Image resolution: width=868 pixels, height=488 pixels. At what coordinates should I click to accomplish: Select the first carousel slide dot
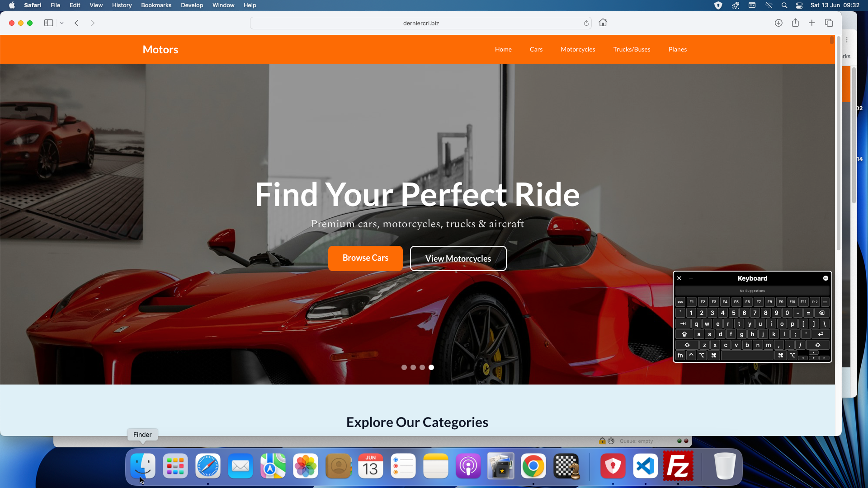pyautogui.click(x=404, y=367)
